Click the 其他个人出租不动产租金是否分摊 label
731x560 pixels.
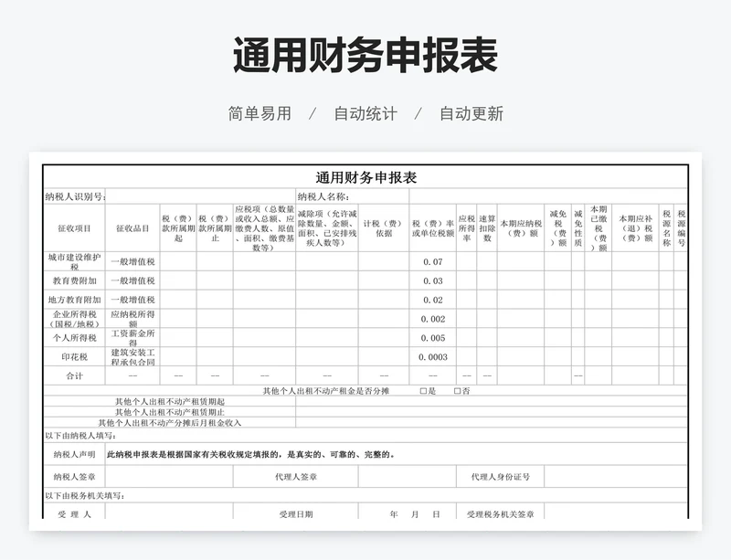point(326,391)
